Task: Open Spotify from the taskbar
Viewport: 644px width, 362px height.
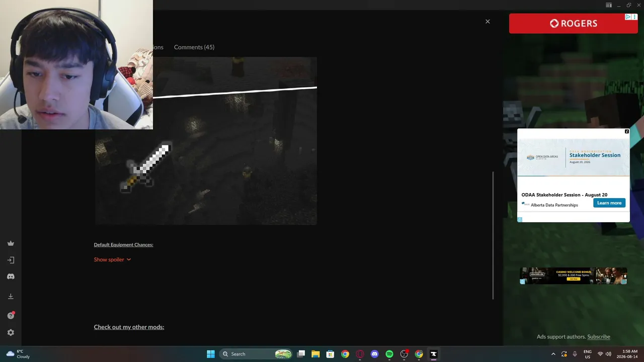Action: pos(389,354)
